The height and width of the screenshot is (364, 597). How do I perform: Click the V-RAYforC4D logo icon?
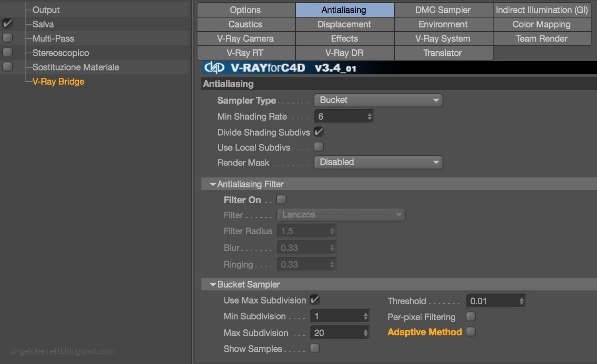[214, 68]
